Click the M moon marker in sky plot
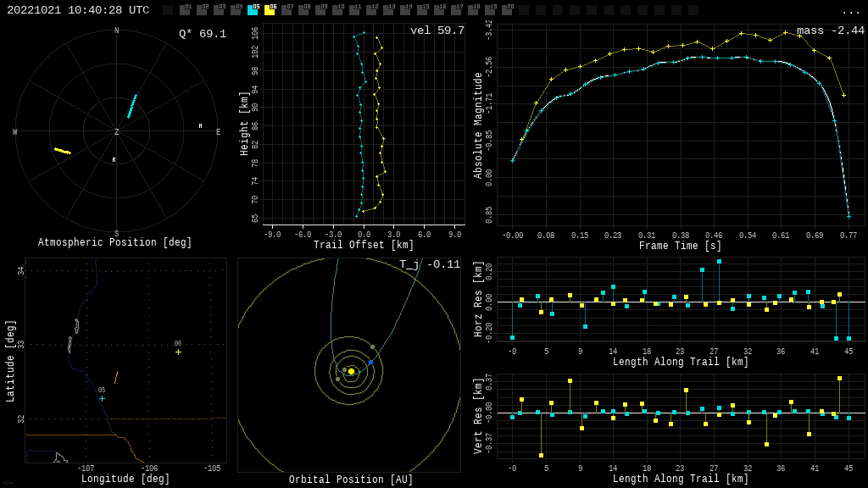The height and width of the screenshot is (488, 868). tap(200, 126)
